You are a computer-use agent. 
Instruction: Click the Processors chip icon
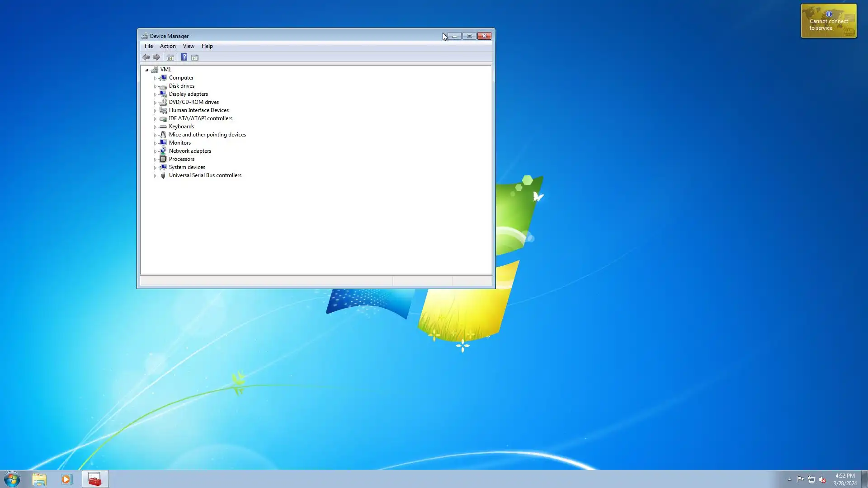click(x=163, y=159)
